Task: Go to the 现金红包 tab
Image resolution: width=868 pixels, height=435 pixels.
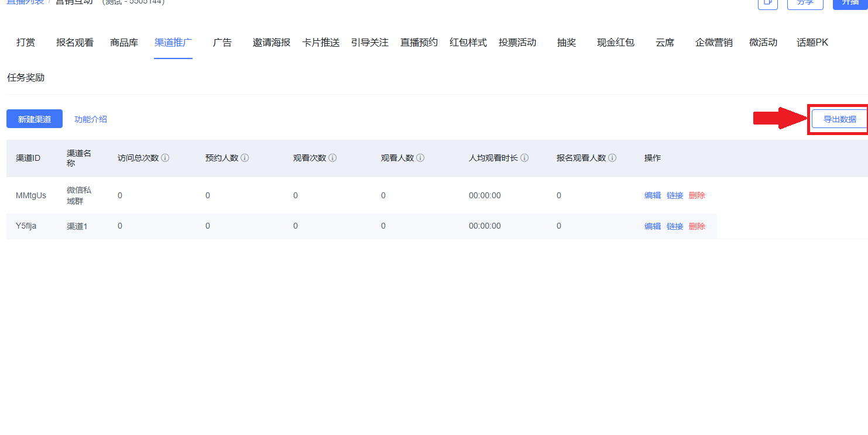Action: [x=616, y=43]
